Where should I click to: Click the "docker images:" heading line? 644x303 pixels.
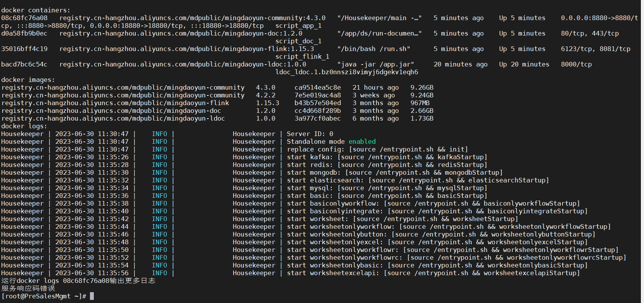28,80
